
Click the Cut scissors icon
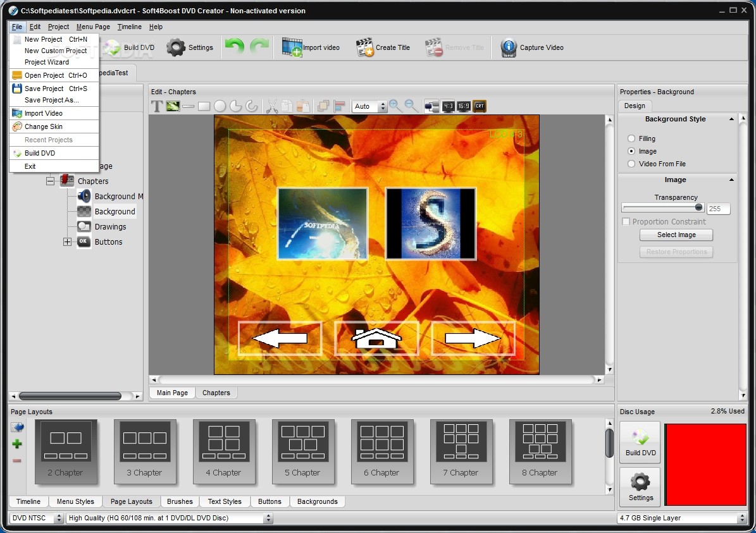[272, 106]
